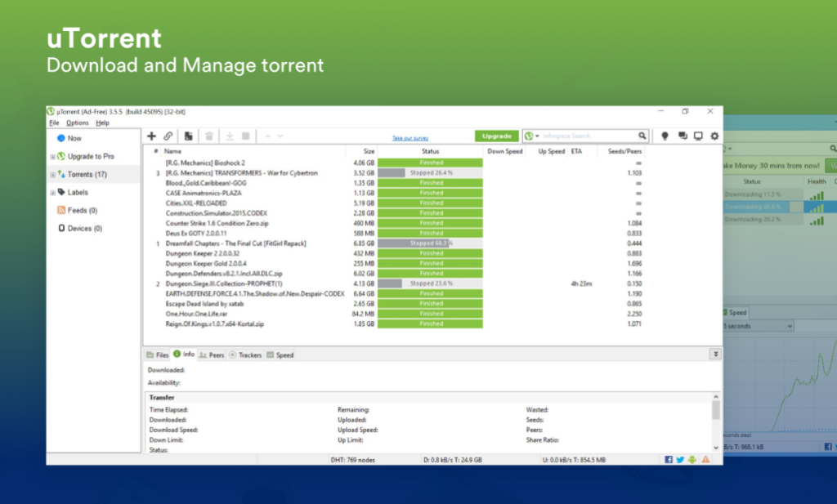Expand the Labels tree node
Viewport: 837px width, 504px height.
coord(52,193)
